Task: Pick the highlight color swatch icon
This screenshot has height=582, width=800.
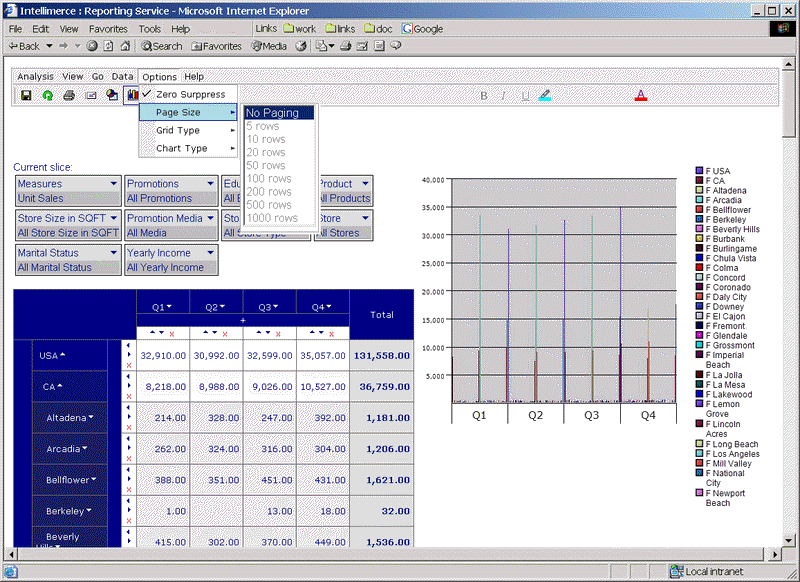Action: pyautogui.click(x=545, y=95)
